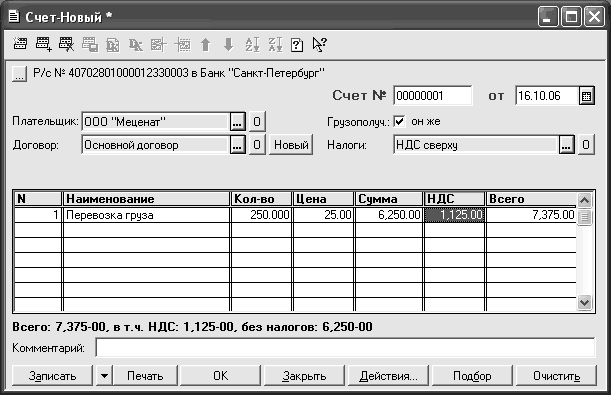Click in the Комментарий input field
611x395 pixels.
coord(345,347)
